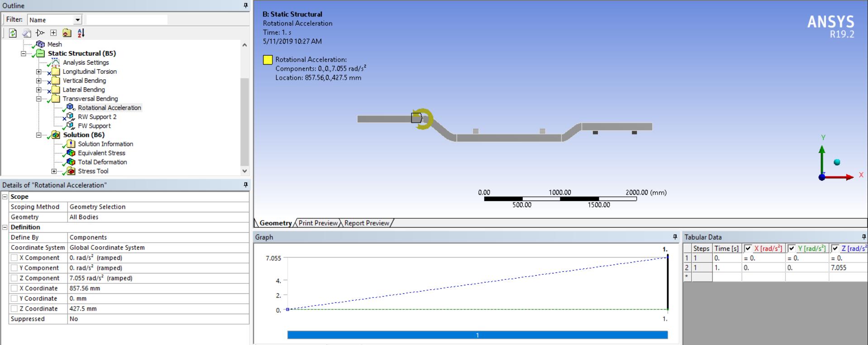Click the remove filter gate icon in Outline
Viewport: 868px width, 345px height.
[40, 33]
